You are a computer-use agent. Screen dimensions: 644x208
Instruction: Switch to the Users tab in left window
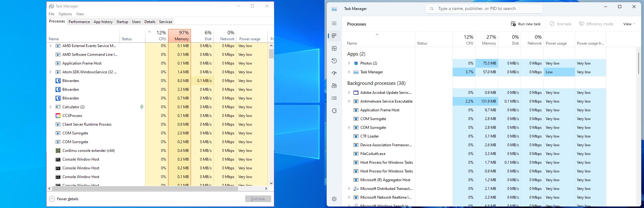(x=136, y=22)
